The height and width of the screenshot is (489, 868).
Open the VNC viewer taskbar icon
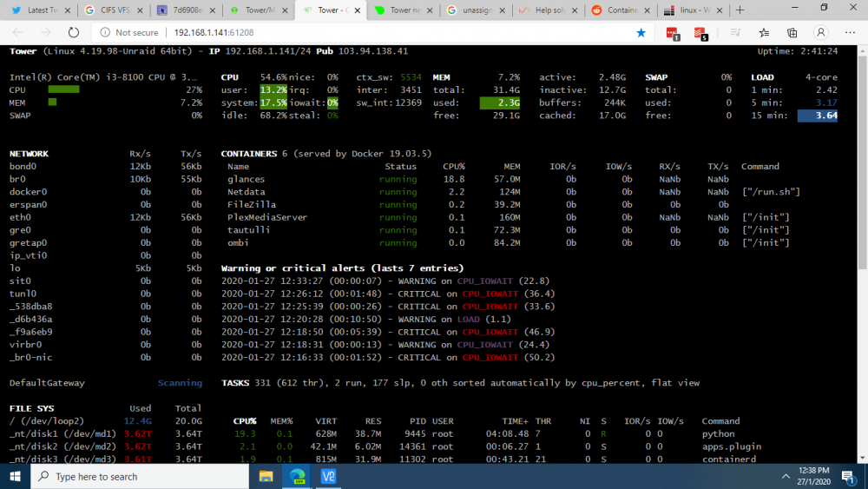click(328, 476)
